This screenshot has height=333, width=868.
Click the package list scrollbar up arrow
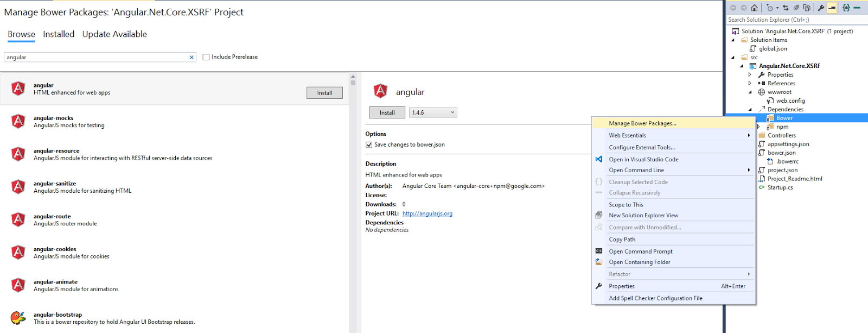pos(353,77)
